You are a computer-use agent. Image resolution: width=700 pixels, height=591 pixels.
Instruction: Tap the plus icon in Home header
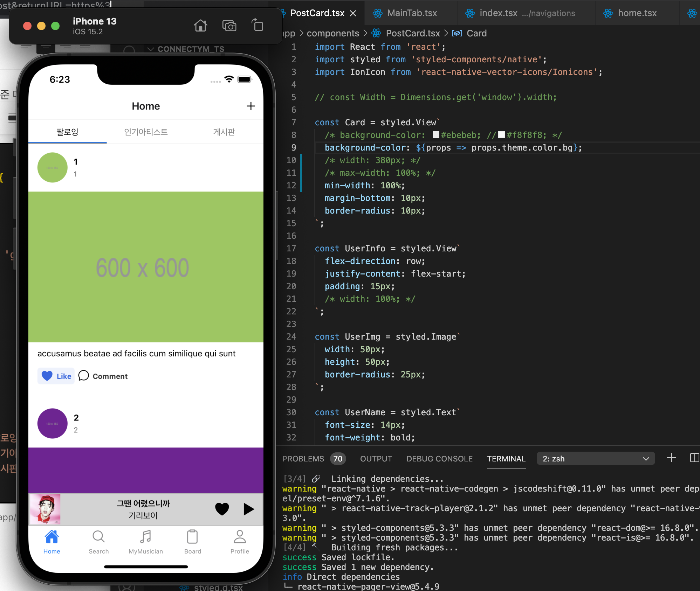coord(251,106)
